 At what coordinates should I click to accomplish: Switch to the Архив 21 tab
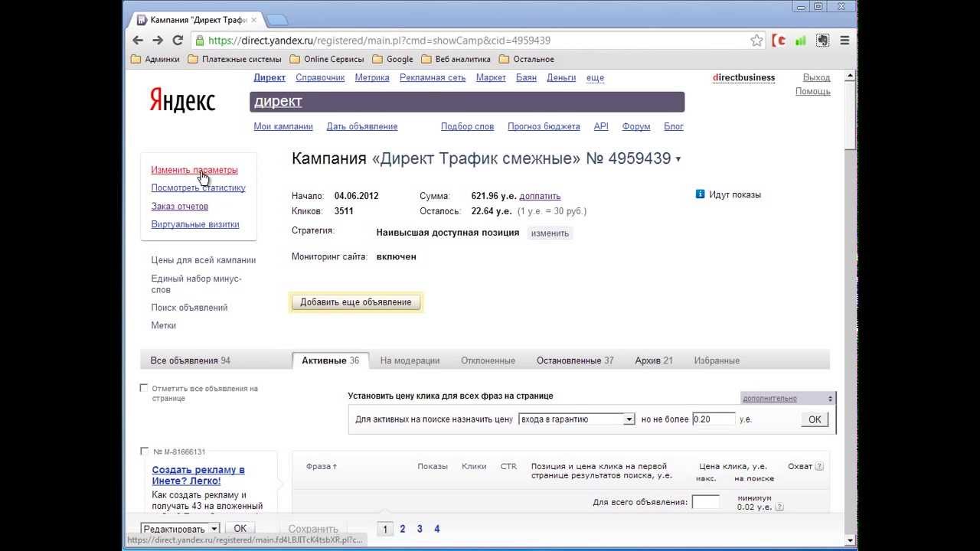[654, 360]
